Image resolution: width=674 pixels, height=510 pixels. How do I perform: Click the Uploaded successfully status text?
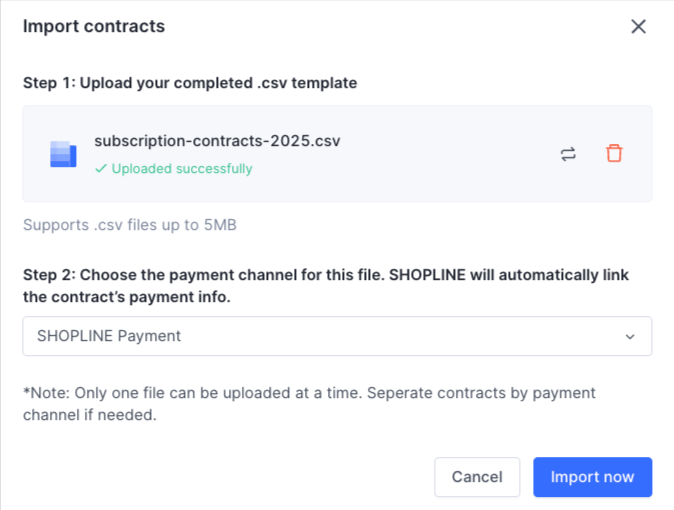pyautogui.click(x=181, y=169)
